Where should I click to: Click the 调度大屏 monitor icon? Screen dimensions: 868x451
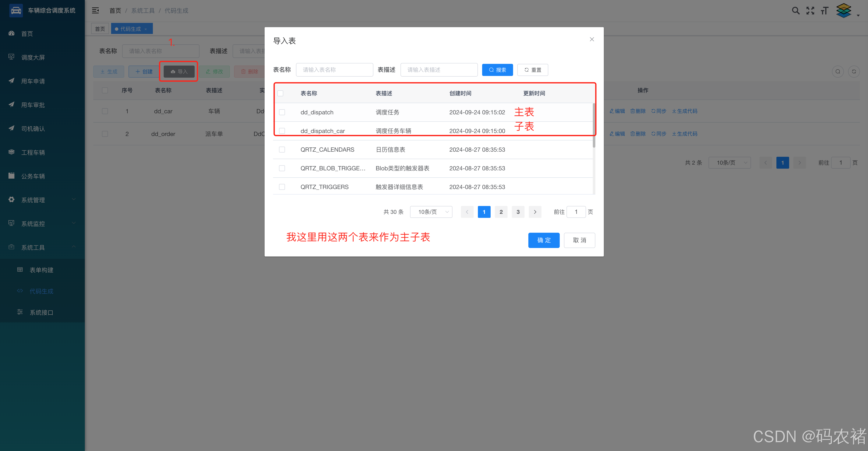point(11,57)
